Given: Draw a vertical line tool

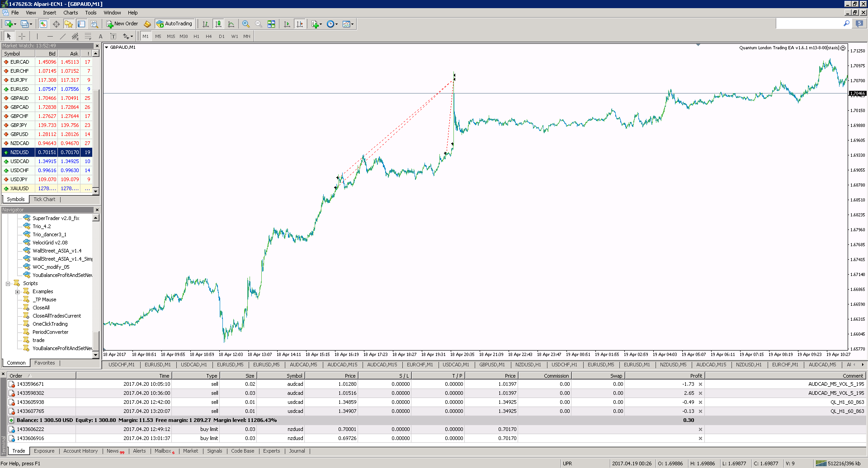Looking at the screenshot, I should pyautogui.click(x=37, y=36).
